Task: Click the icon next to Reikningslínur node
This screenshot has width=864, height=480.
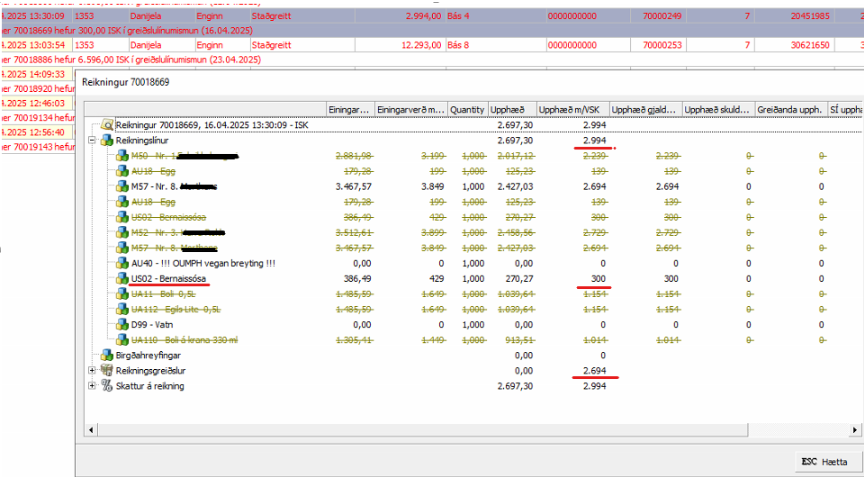Action: [107, 141]
